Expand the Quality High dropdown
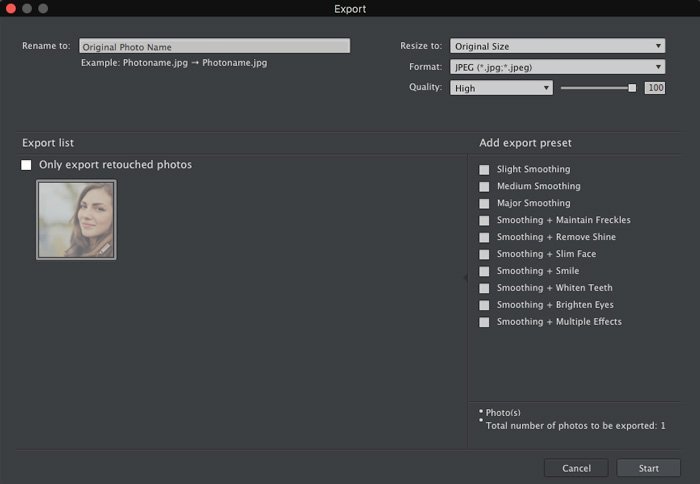Viewport: 700px width, 484px height. coord(501,88)
